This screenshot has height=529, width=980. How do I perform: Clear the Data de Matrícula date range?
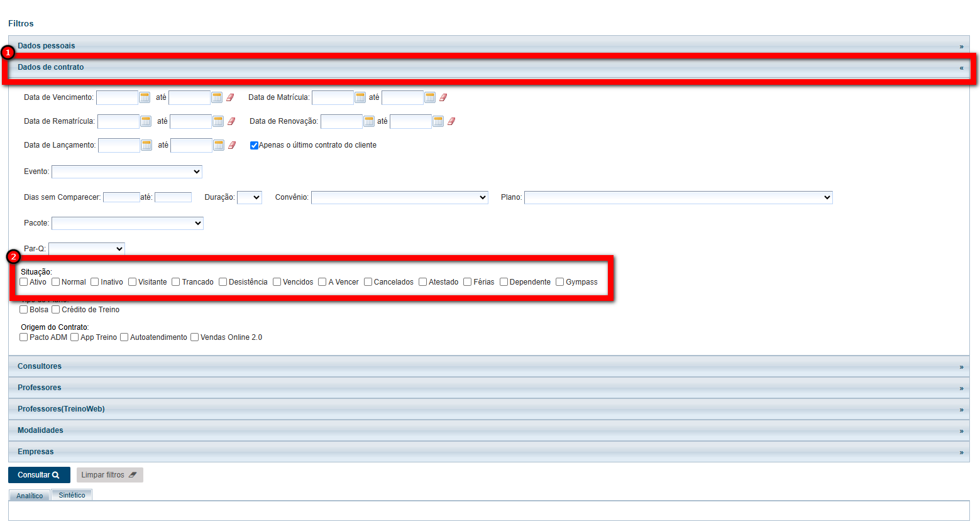tap(443, 97)
